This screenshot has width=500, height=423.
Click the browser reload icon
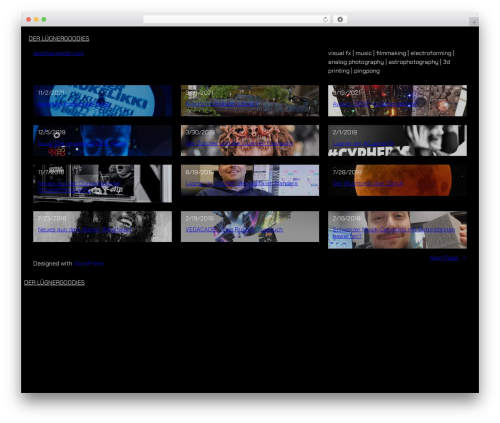click(x=325, y=19)
